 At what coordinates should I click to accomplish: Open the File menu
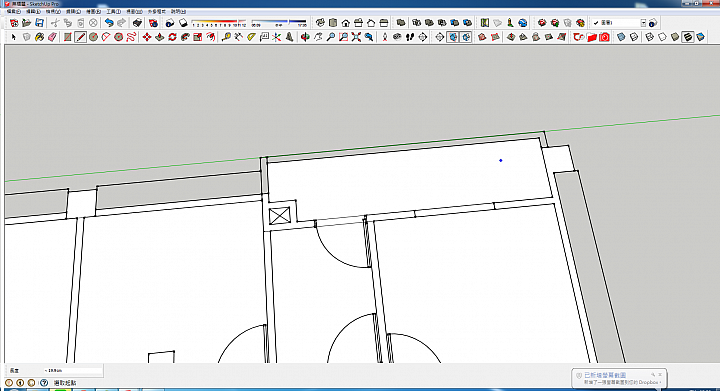tap(13, 11)
